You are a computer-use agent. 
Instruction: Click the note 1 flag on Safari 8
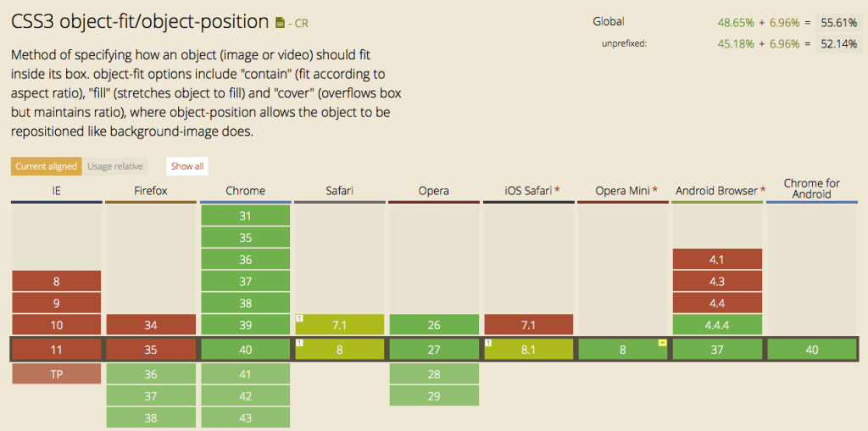coord(299,342)
